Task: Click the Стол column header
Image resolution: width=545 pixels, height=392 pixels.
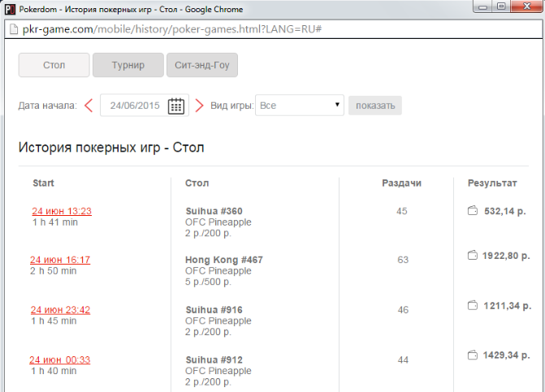Action: [x=197, y=183]
